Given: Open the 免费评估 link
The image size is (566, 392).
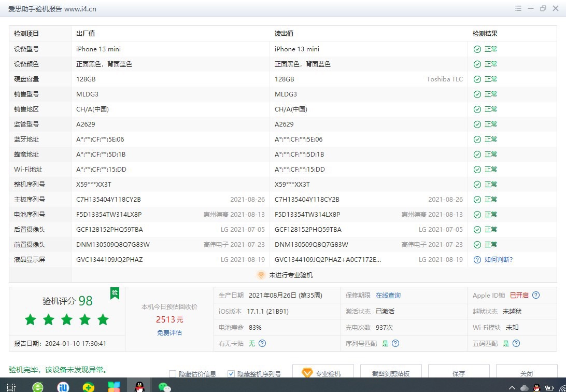Looking at the screenshot, I should [169, 332].
